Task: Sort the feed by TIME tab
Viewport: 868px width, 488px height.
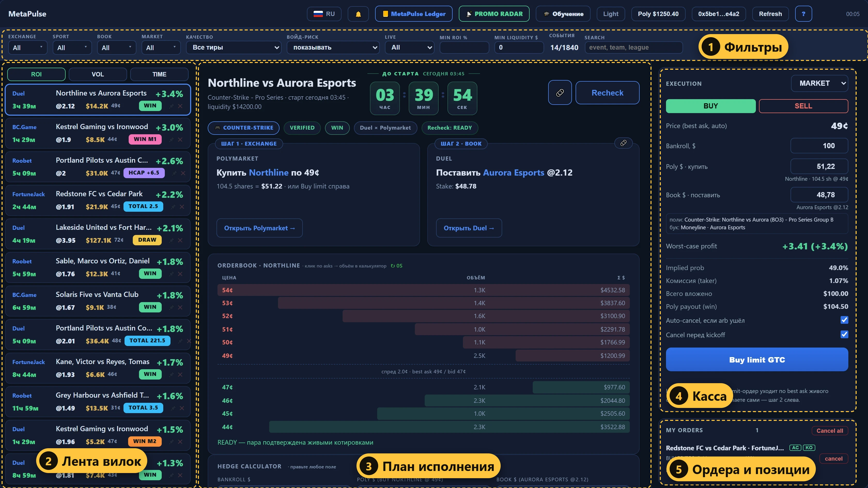Action: coord(159,74)
